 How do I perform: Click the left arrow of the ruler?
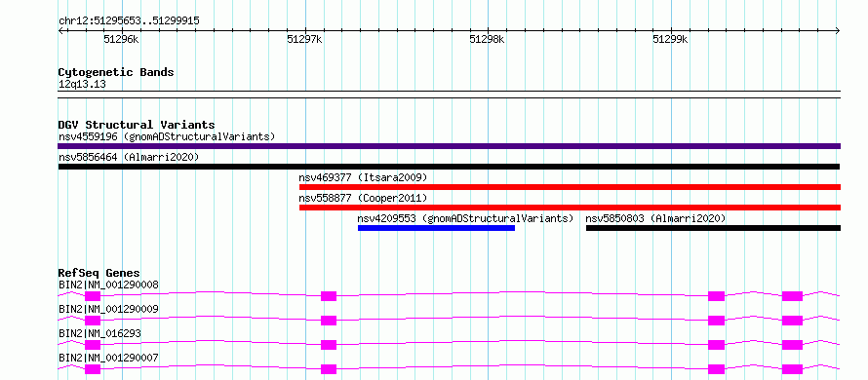[60, 31]
